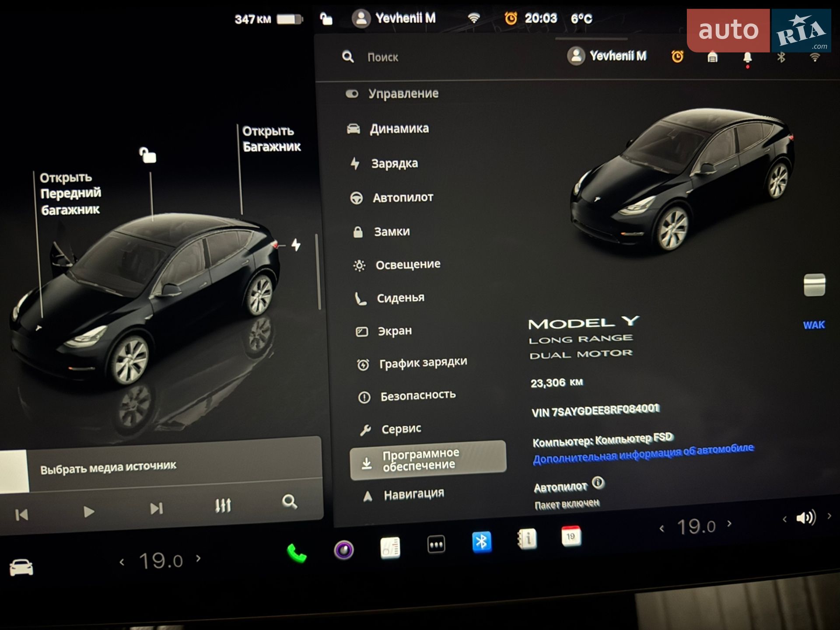Increase volume with the right arrow
Screen dimensions: 840x630
point(829,516)
